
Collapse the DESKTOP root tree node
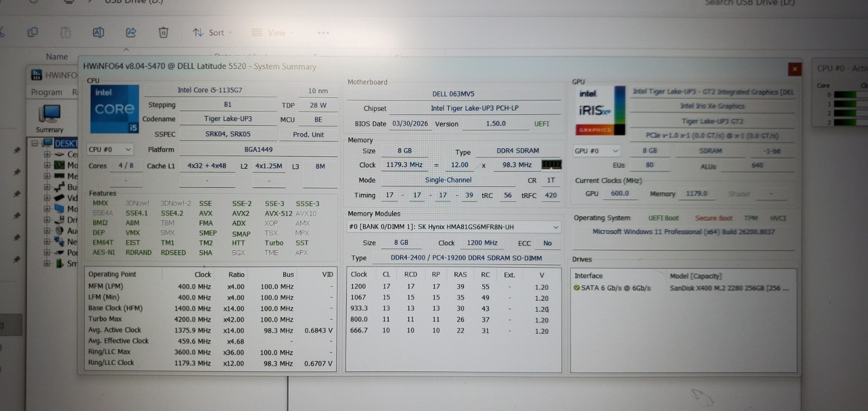pyautogui.click(x=35, y=143)
